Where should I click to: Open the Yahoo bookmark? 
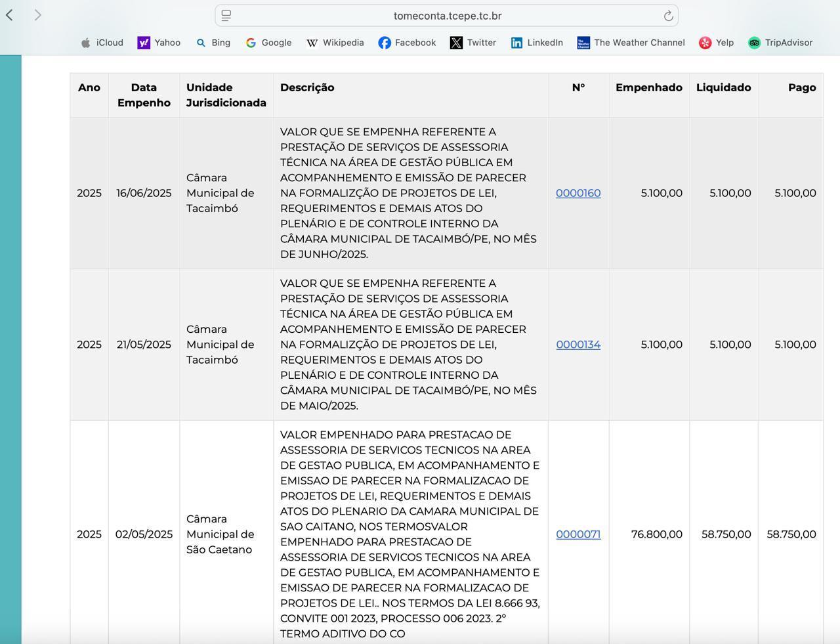click(159, 43)
